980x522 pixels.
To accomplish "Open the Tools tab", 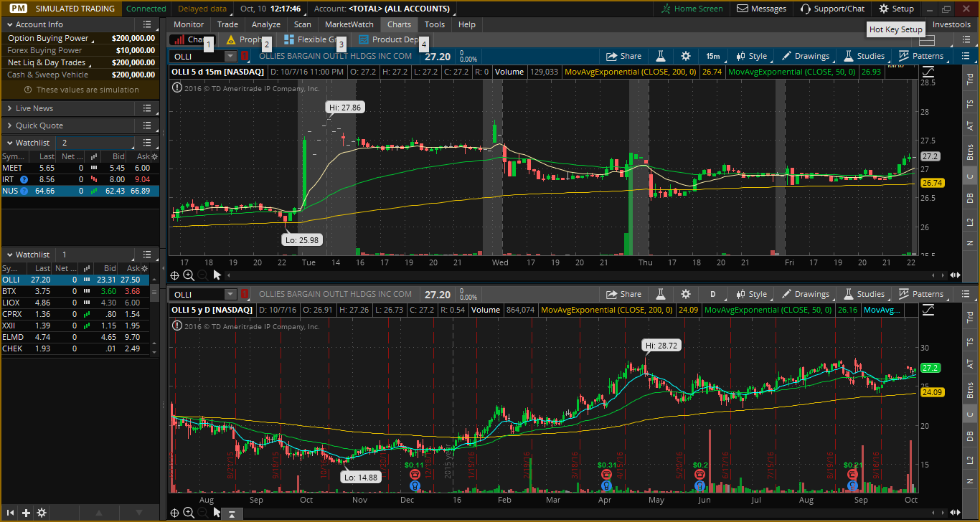I will tap(435, 24).
